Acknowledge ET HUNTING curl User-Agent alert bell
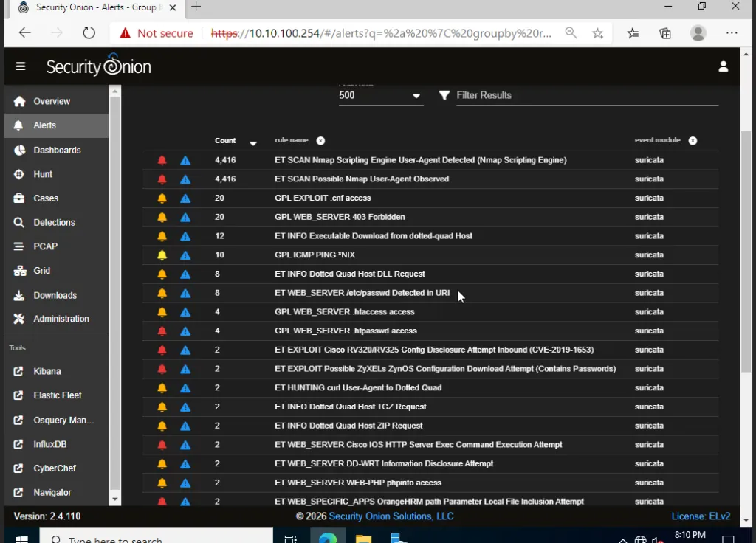 pos(162,388)
